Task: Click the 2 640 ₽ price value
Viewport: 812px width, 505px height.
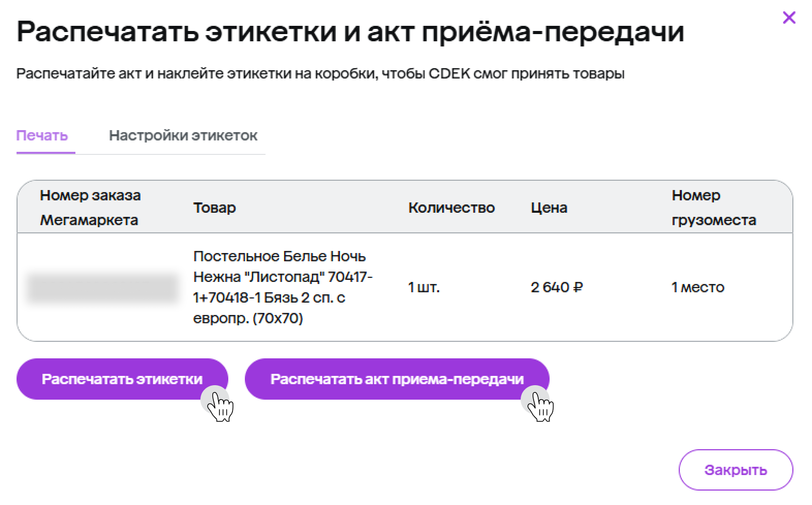Action: (x=556, y=288)
